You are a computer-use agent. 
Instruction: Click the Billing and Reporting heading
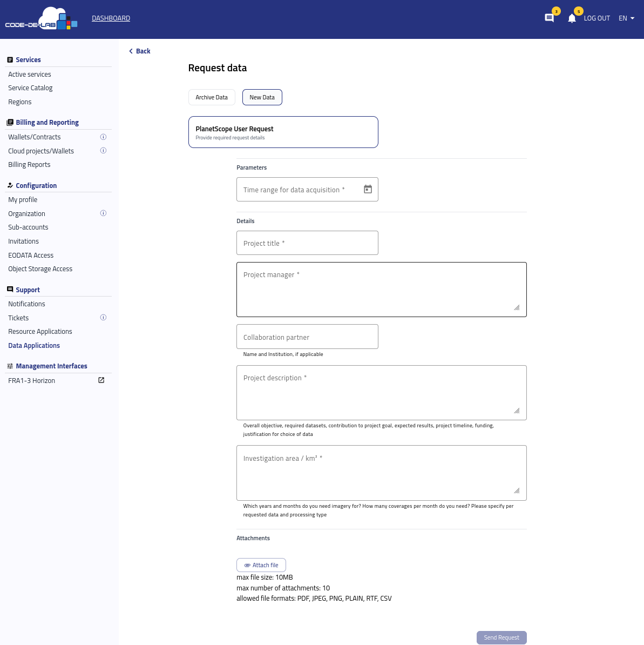tap(48, 122)
